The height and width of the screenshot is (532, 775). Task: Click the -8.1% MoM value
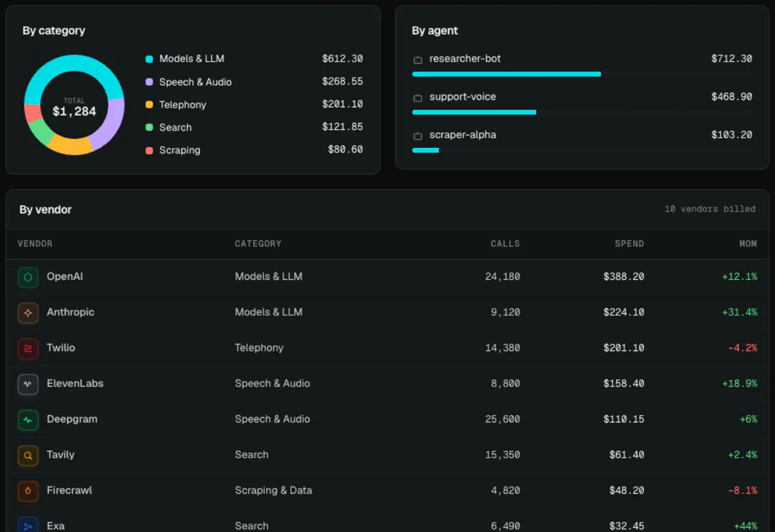tap(743, 490)
